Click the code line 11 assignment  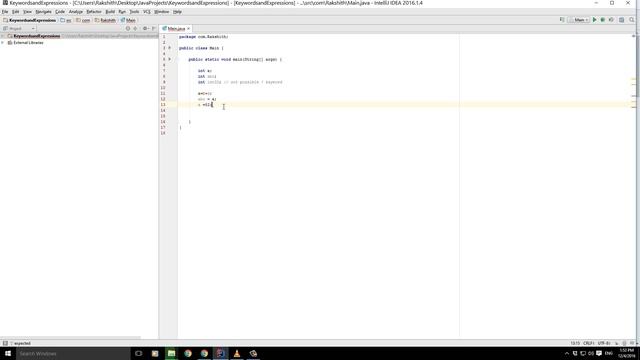pos(205,93)
